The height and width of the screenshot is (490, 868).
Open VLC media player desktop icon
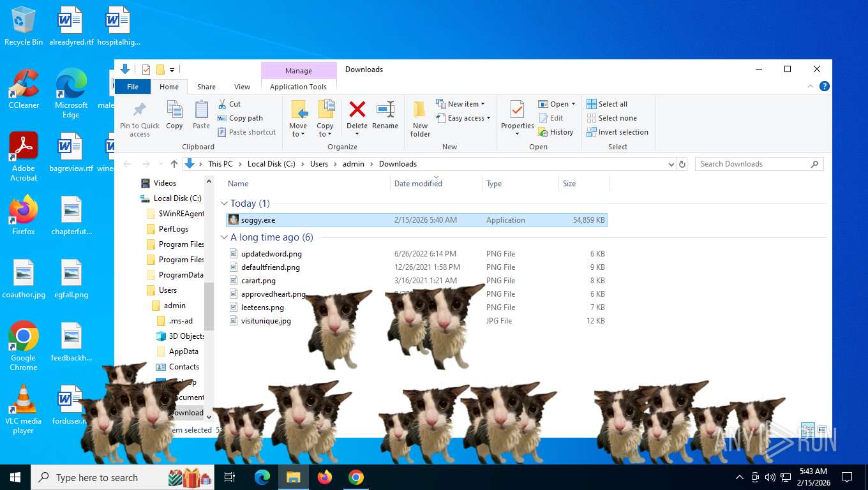pyautogui.click(x=24, y=410)
